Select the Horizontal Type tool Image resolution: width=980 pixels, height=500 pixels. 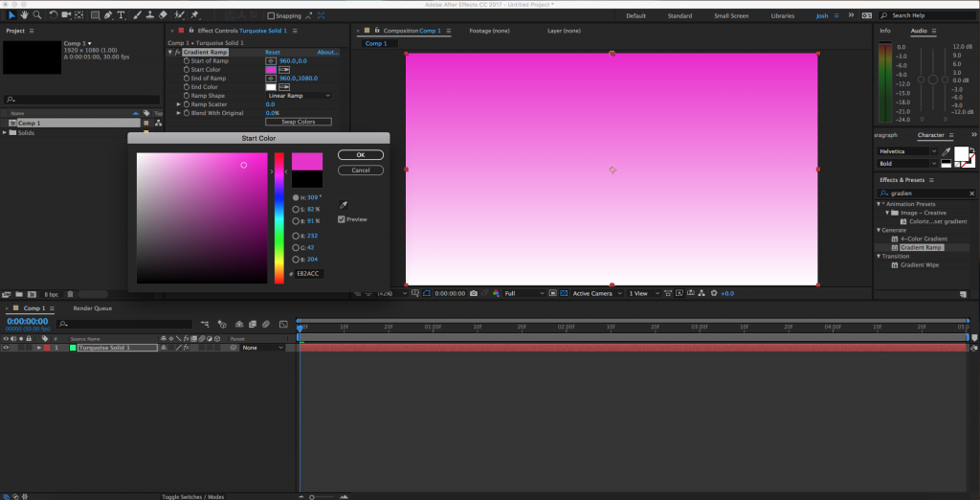pyautogui.click(x=122, y=15)
